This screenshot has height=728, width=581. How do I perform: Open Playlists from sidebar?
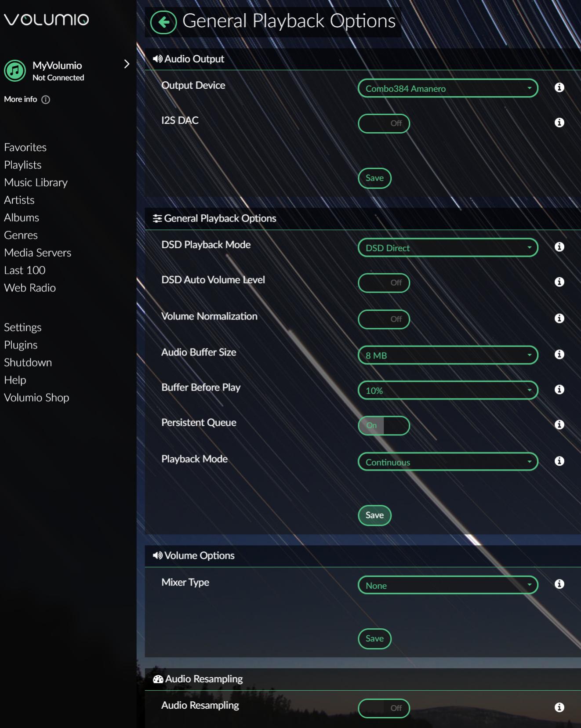pyautogui.click(x=23, y=165)
